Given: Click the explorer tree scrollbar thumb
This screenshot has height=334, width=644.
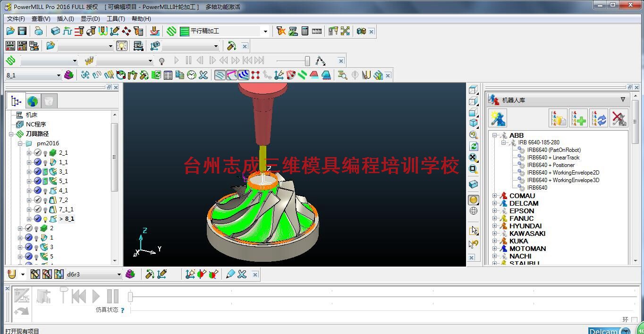Looking at the screenshot, I should point(114,157).
